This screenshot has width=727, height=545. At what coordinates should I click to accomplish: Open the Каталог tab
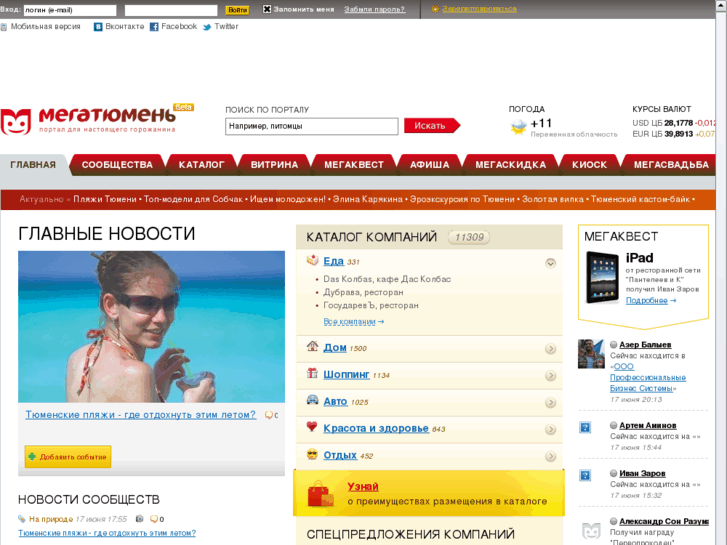pyautogui.click(x=201, y=165)
